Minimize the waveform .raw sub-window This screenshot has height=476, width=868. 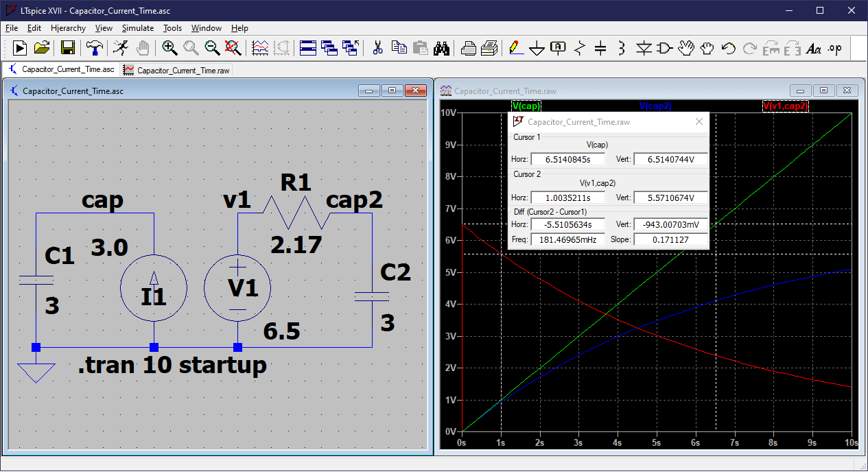pos(801,91)
